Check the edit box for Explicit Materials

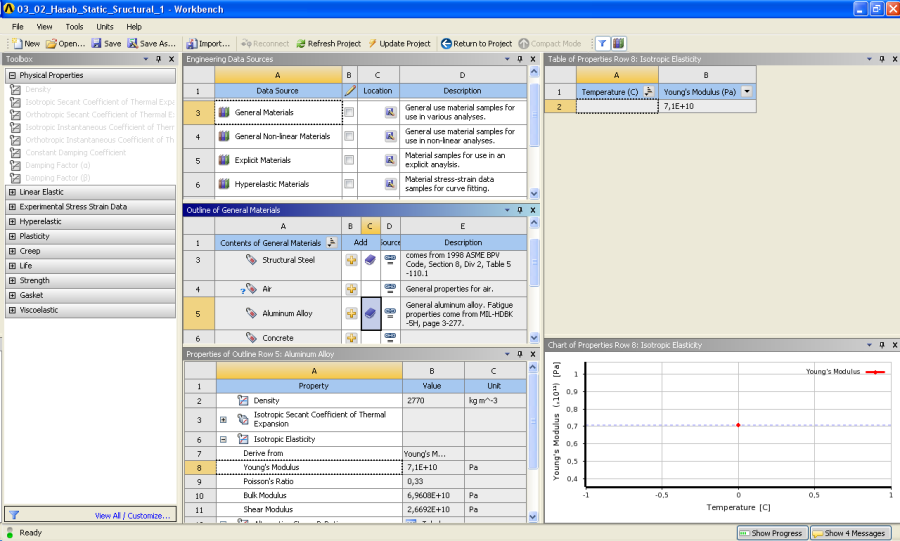(x=349, y=160)
